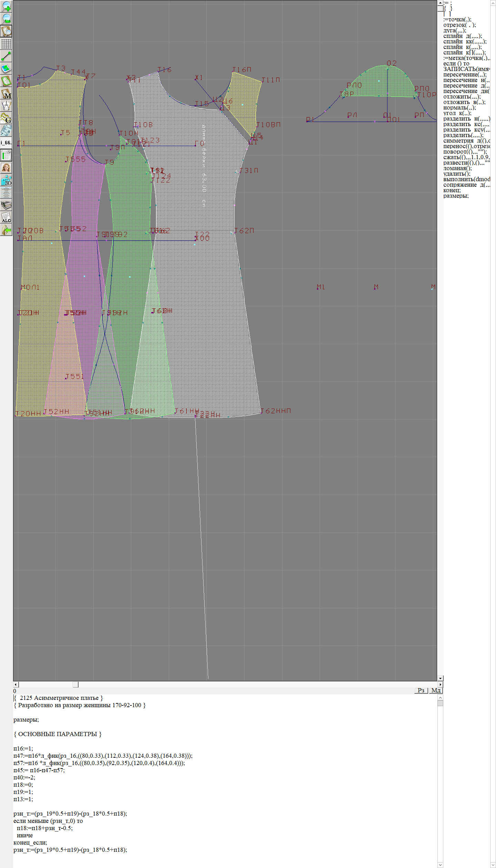Screen dimensions: 496x868
Task: Open the pattern pieces M icon
Action: [6, 94]
